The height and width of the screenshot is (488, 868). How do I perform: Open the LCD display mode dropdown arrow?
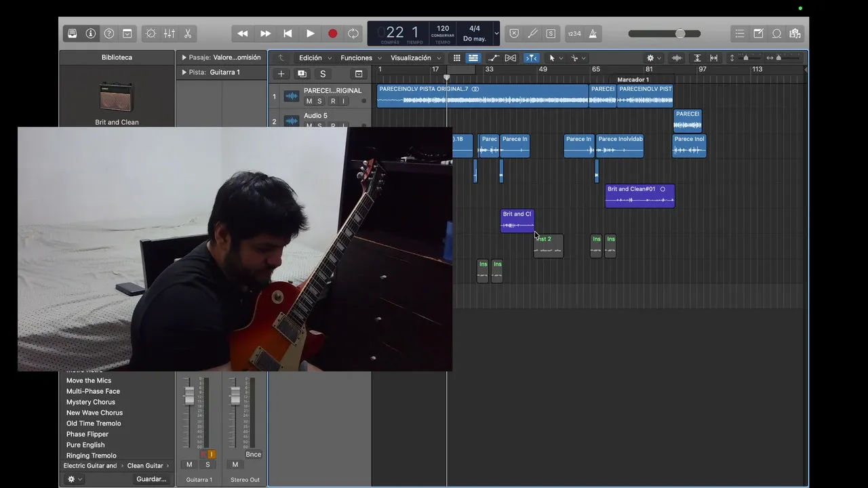(x=496, y=33)
